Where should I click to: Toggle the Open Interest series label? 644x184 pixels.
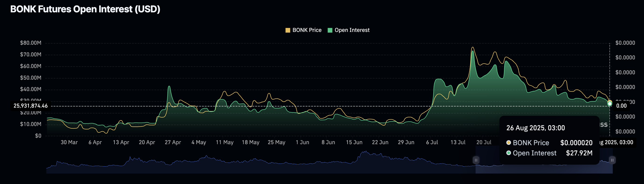[352, 30]
